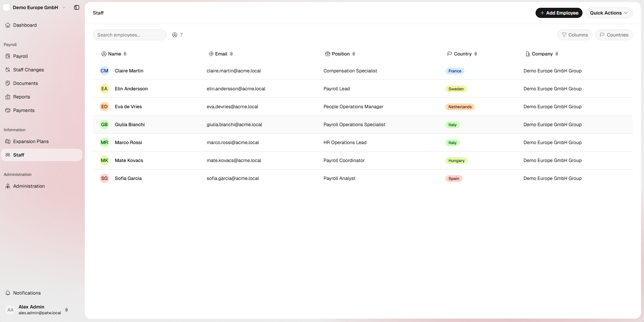The width and height of the screenshot is (644, 322).
Task: Open Administration page
Action: click(x=42, y=186)
